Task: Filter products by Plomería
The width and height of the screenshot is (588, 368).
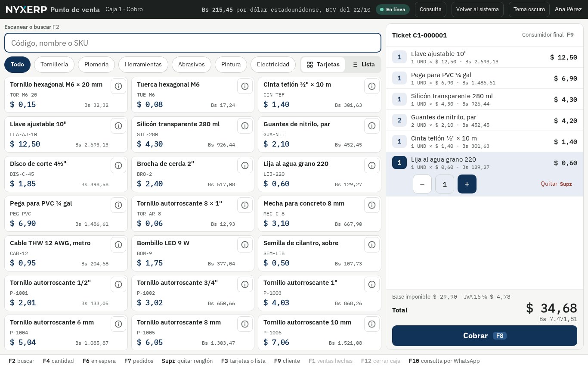Action: click(x=96, y=65)
